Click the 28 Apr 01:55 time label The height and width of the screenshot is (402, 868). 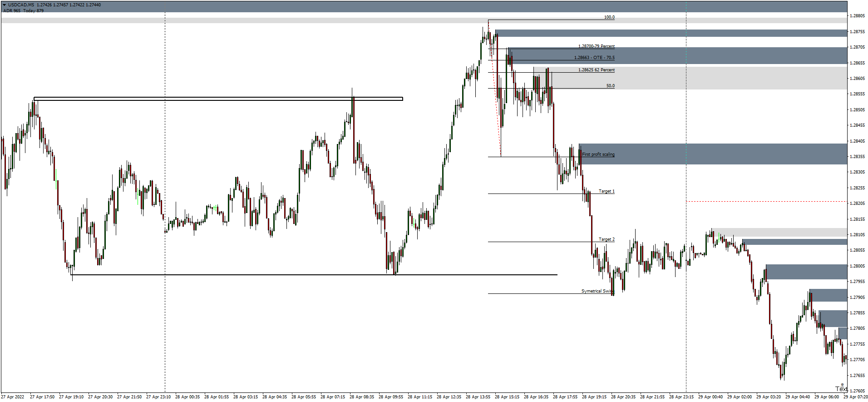pyautogui.click(x=217, y=397)
